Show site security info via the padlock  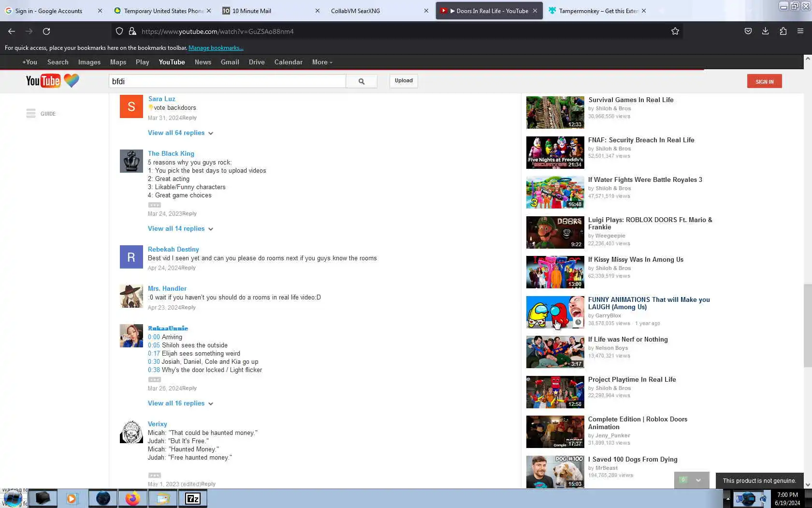coord(132,31)
